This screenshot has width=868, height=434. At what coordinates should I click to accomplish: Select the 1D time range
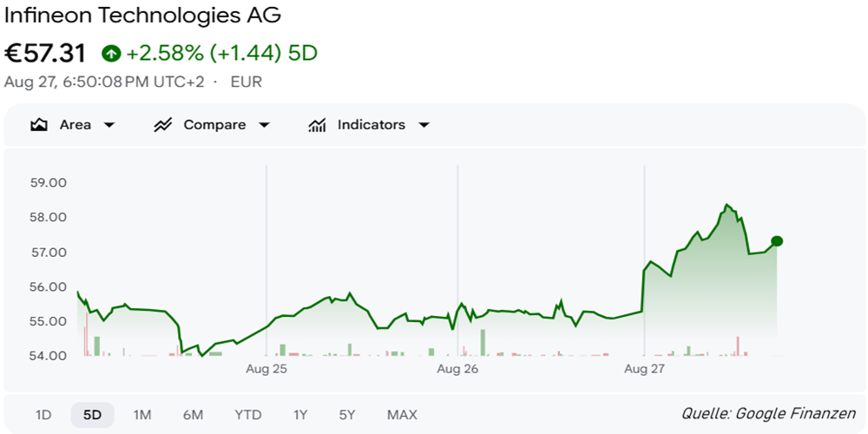point(43,415)
